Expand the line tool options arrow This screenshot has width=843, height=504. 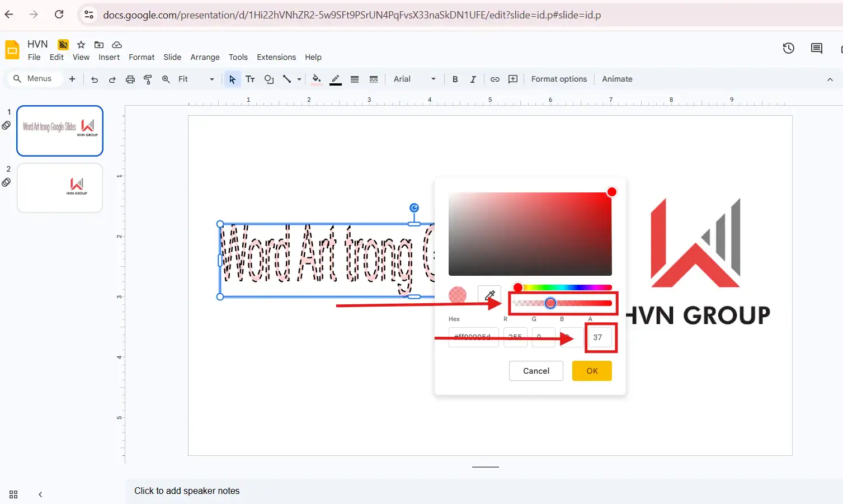click(299, 79)
